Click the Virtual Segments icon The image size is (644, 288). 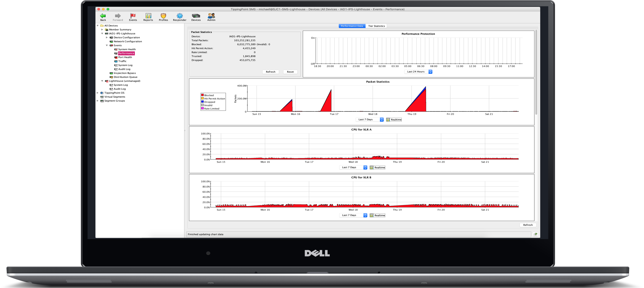coord(102,97)
